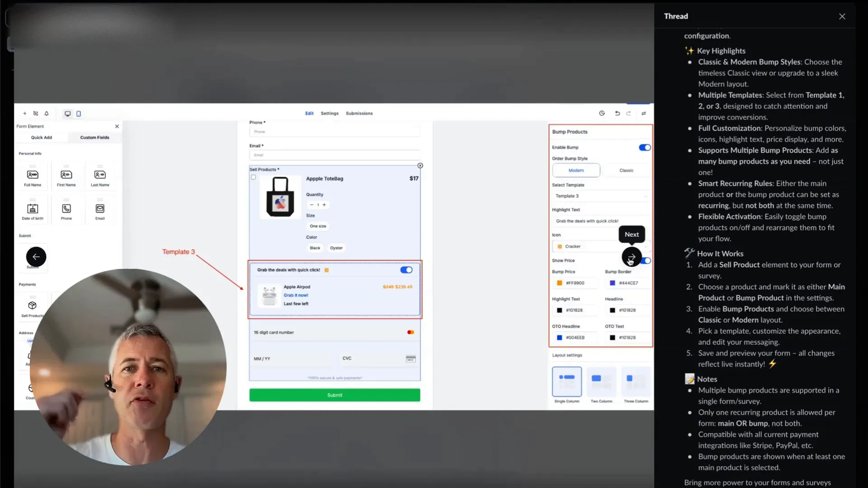Switch to desktop preview icon
The image size is (868, 488).
(x=67, y=114)
